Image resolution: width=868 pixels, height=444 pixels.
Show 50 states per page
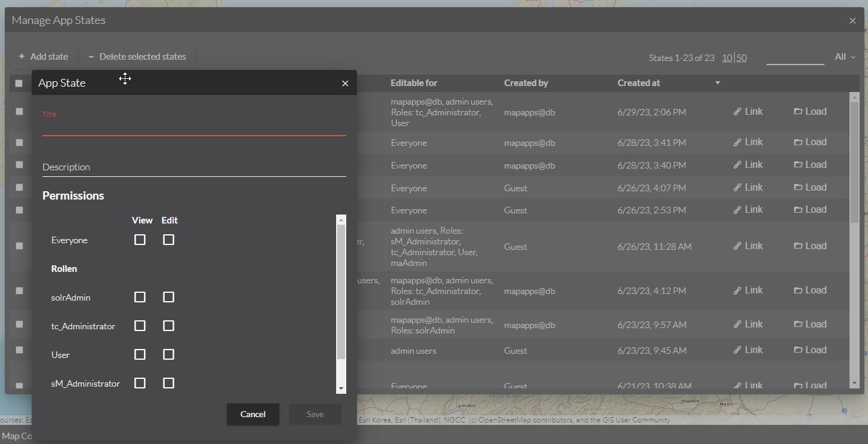(741, 58)
